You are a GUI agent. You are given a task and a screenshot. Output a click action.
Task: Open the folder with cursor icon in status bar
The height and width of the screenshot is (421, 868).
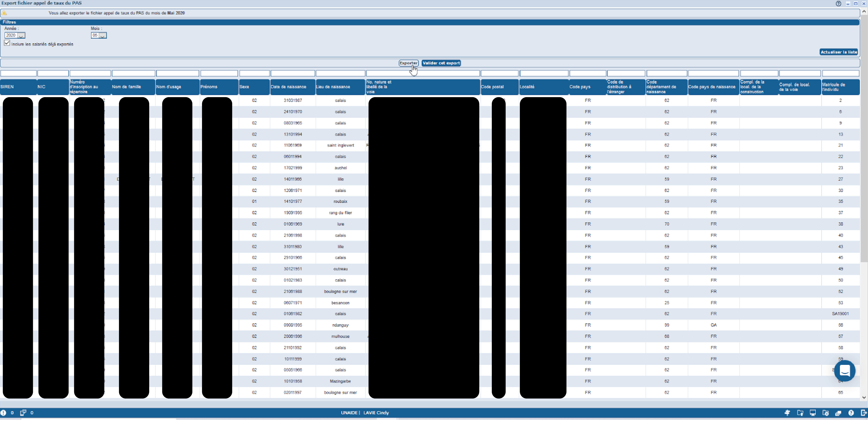click(800, 413)
